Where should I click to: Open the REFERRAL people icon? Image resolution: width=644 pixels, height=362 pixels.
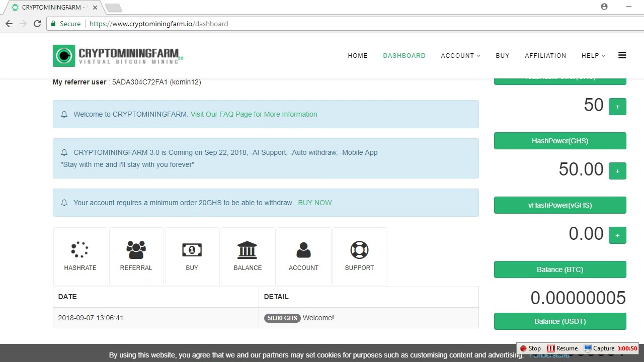pyautogui.click(x=136, y=249)
